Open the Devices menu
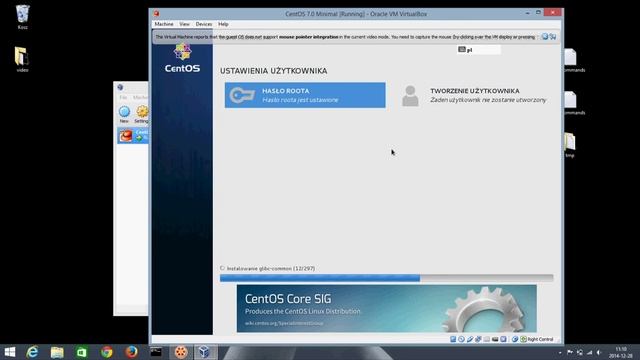 [204, 24]
